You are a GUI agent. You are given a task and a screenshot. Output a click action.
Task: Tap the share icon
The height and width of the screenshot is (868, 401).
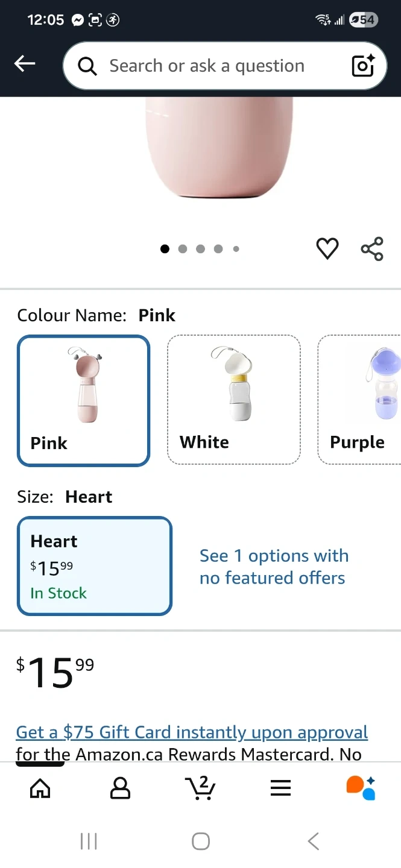pos(372,248)
